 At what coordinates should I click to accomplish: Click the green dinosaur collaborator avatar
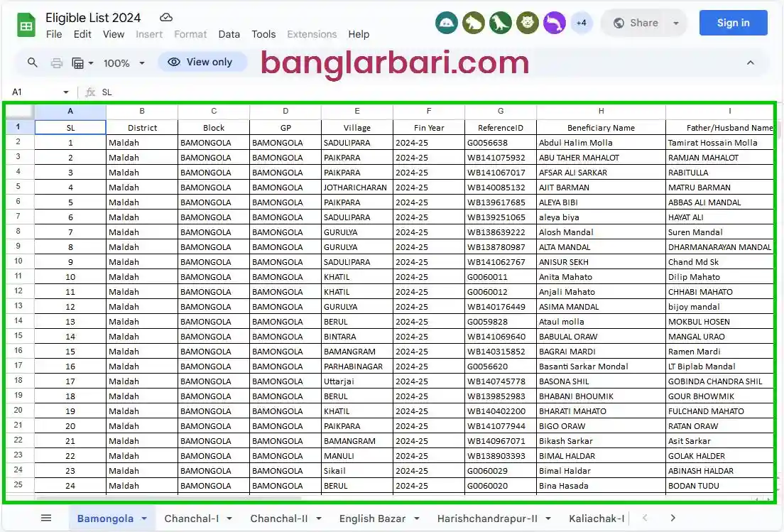click(501, 23)
